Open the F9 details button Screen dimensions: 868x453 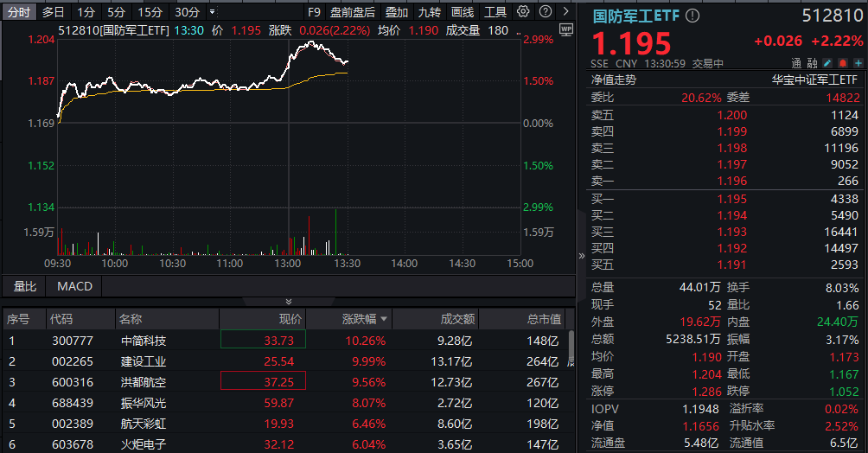314,11
